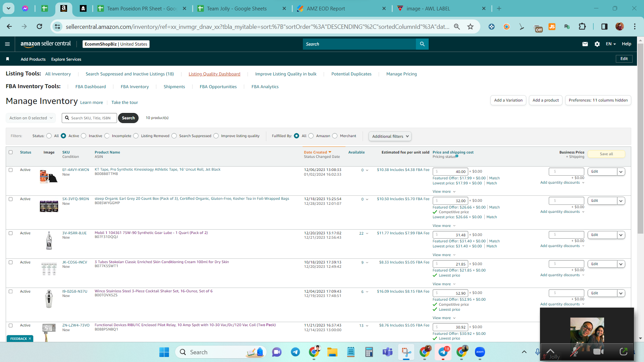Expand Add quantity discounts for Stokolan row
Image resolution: width=644 pixels, height=362 pixels.
[562, 275]
